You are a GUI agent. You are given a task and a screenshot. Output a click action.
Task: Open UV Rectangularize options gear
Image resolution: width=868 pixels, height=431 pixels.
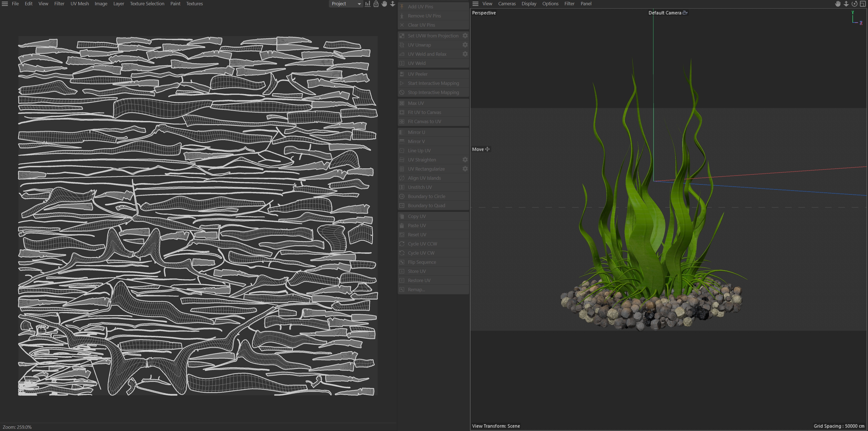[x=465, y=169]
